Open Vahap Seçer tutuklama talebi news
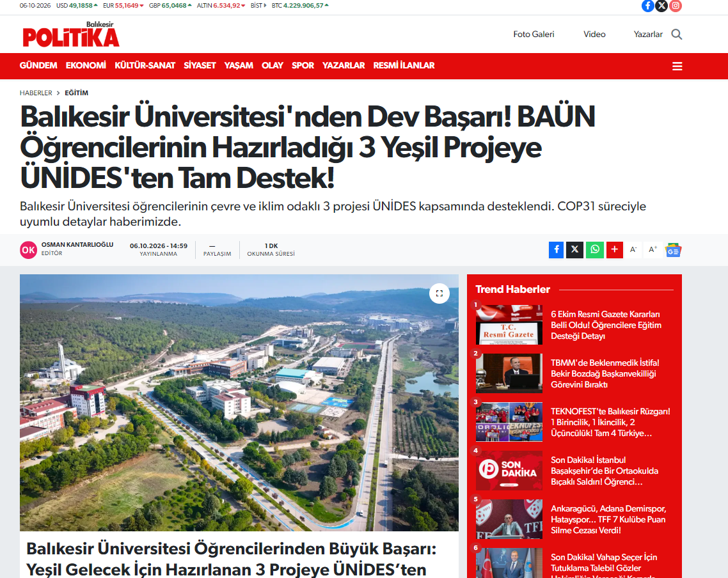Screen dimensions: 728x578 (x=603, y=564)
